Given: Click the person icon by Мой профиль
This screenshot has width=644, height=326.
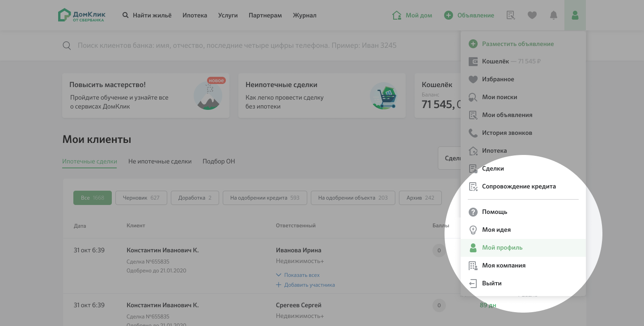Looking at the screenshot, I should tap(473, 248).
